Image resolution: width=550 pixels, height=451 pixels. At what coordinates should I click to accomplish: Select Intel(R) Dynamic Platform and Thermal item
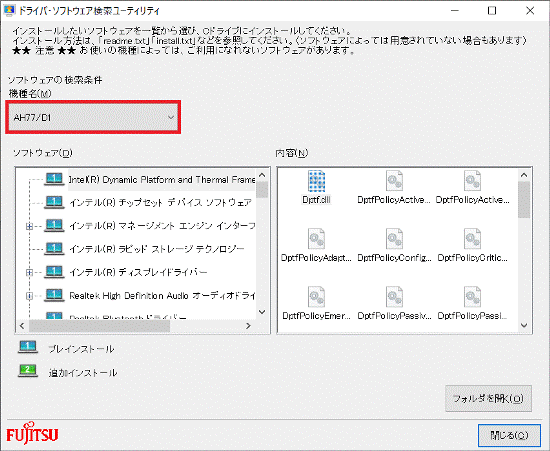(162, 180)
